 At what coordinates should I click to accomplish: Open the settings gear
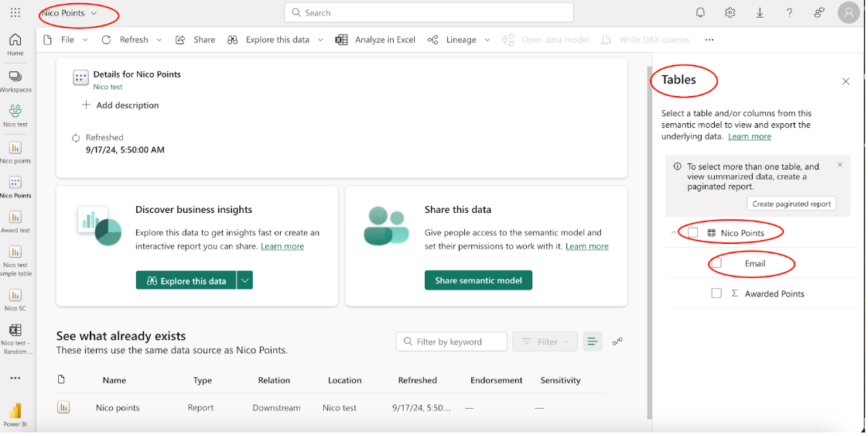click(x=730, y=12)
